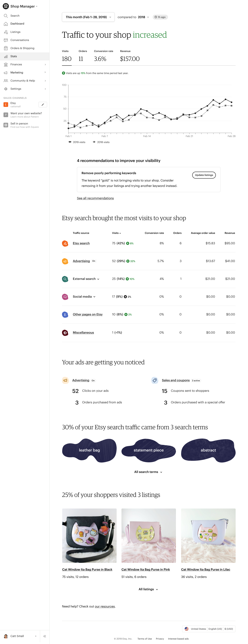This screenshot has height=644, width=248.
Task: Toggle the 2019 visits legend item
Action: (77, 142)
